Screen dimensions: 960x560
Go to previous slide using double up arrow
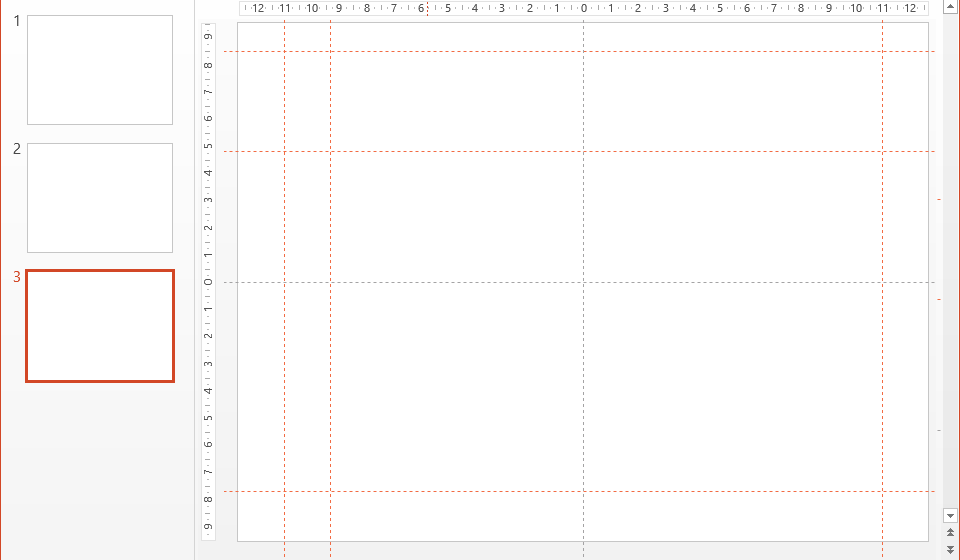point(950,532)
